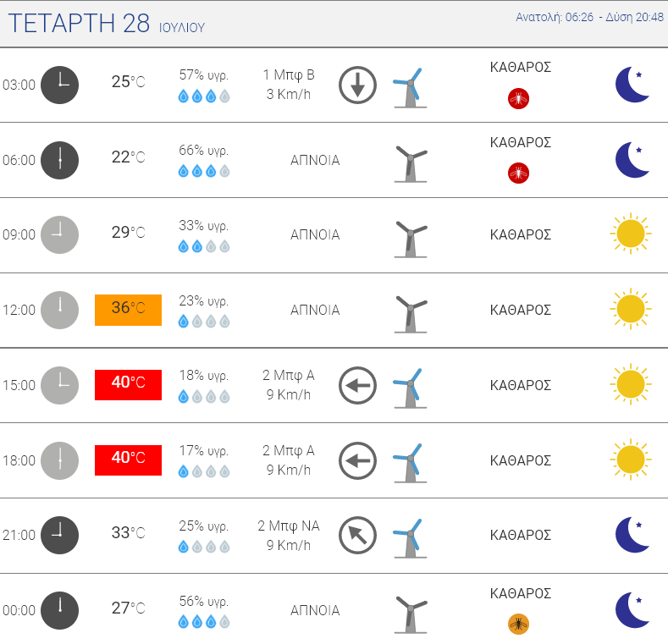
Task: Click the wind turbine icon at 12:00
Action: tap(411, 311)
